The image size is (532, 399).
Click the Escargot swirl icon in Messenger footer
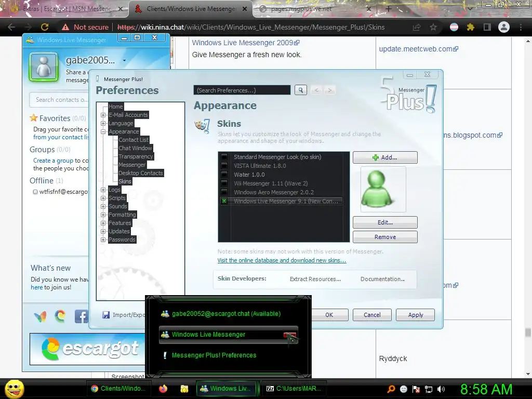60,316
